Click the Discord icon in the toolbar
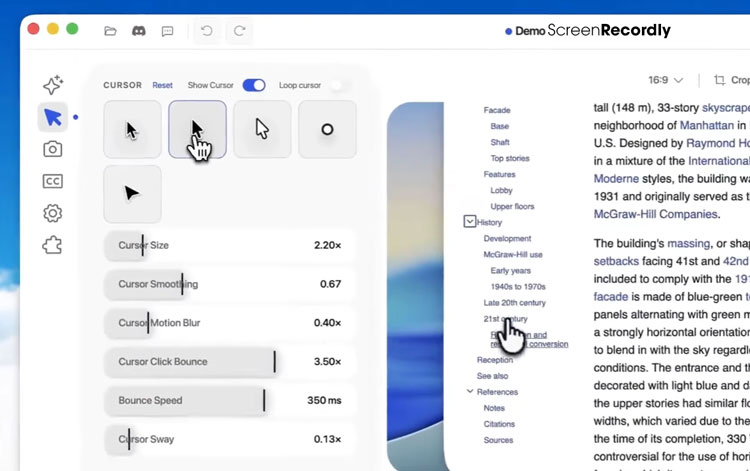The height and width of the screenshot is (471, 750). point(139,31)
